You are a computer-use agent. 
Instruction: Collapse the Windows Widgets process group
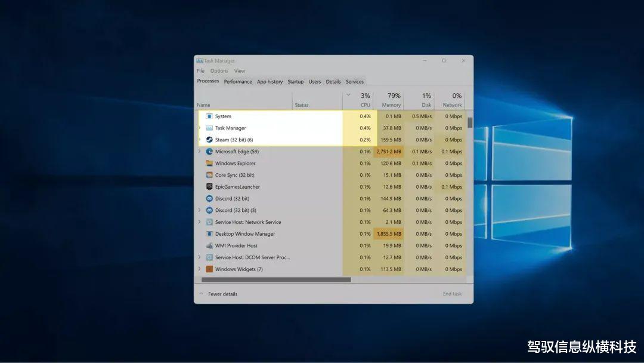point(199,269)
